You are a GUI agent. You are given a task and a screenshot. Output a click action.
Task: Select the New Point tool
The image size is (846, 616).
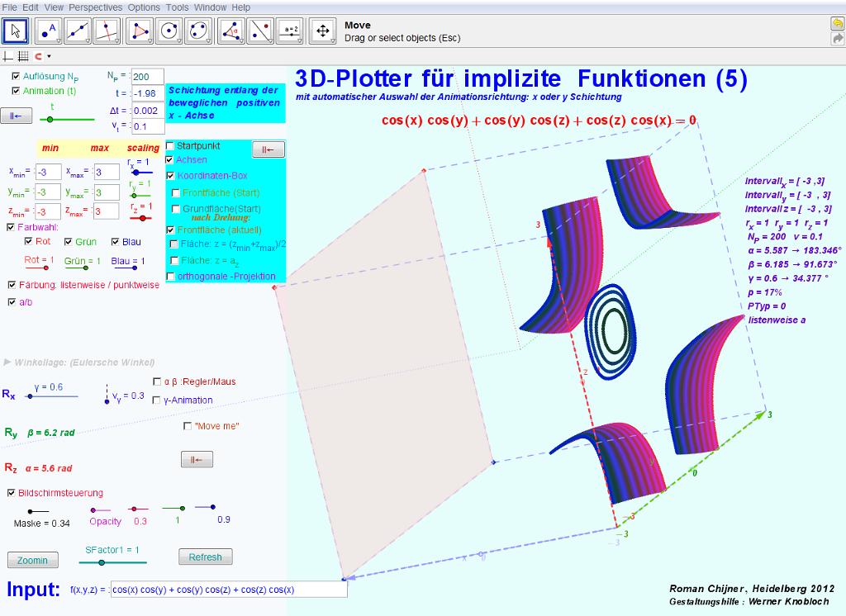[x=51, y=31]
